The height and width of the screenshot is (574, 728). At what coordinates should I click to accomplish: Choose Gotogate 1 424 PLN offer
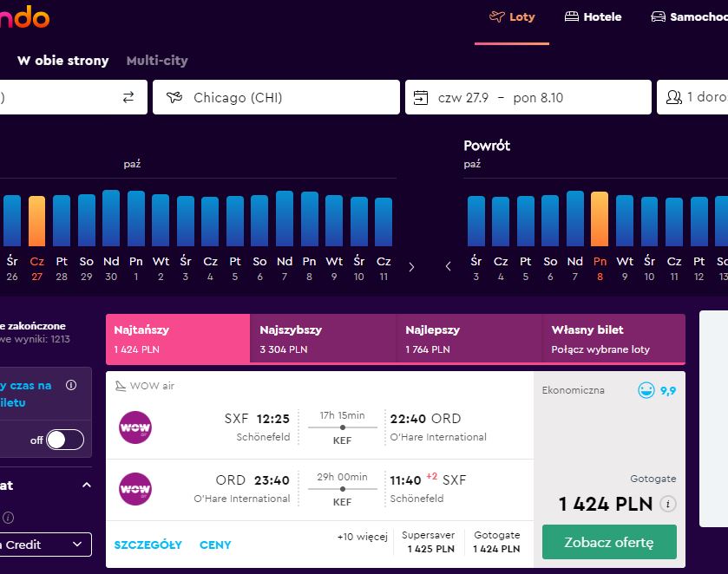click(x=497, y=542)
